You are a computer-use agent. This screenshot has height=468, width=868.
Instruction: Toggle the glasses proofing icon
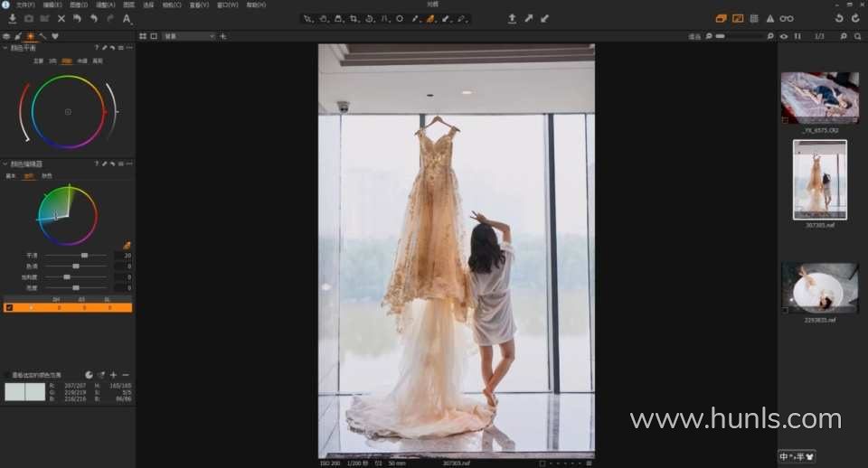click(x=787, y=19)
